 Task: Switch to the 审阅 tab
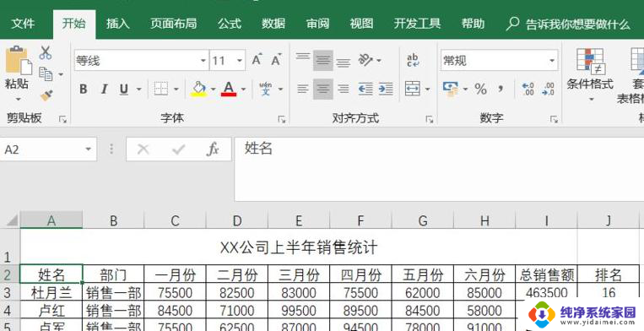click(x=317, y=24)
